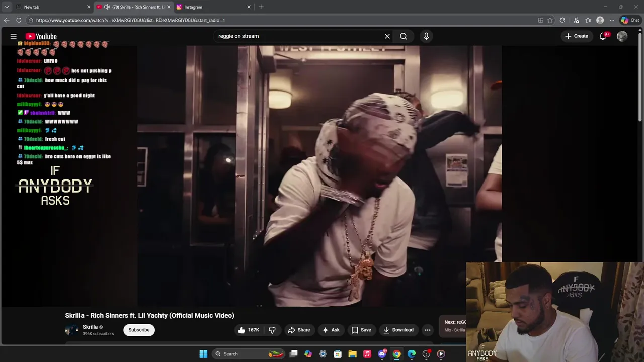Subscribe to the Skrilla channel
The height and width of the screenshot is (362, 644).
pyautogui.click(x=139, y=330)
